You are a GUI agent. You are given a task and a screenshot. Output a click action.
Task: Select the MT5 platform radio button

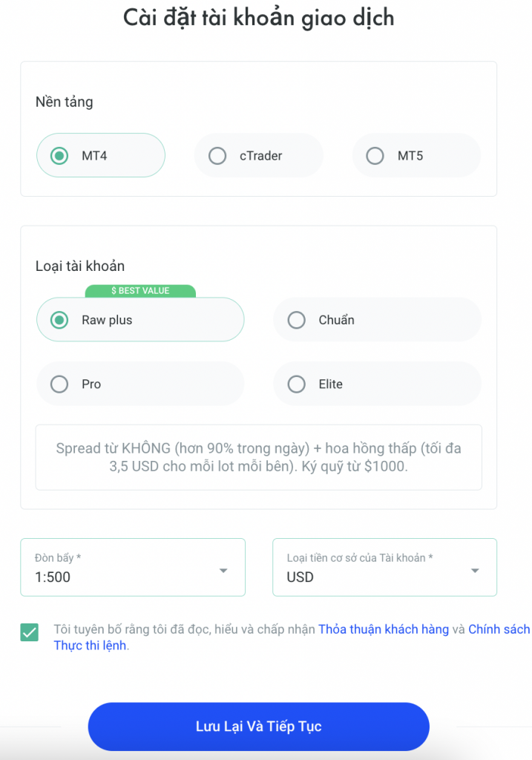pos(375,156)
